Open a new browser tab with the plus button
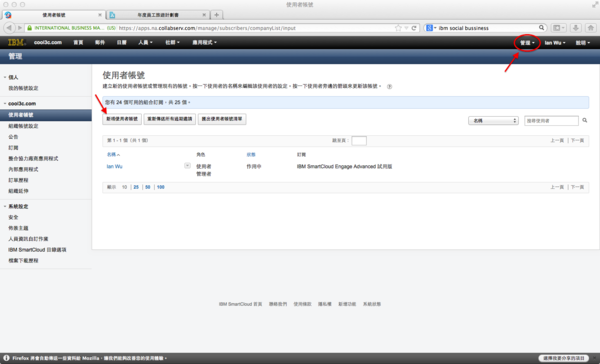The height and width of the screenshot is (364, 600). coord(217,15)
